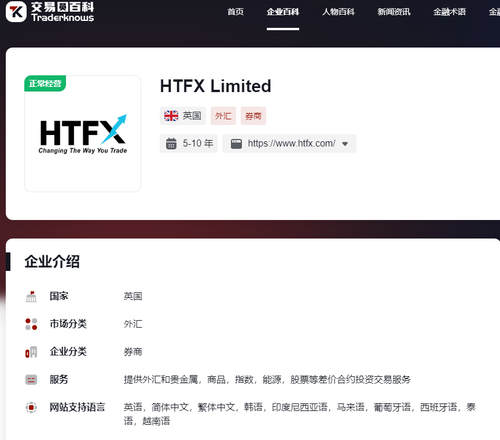Viewport: 500px width, 440px height.
Task: Click the green 正常经营 status badge
Action: click(x=45, y=83)
